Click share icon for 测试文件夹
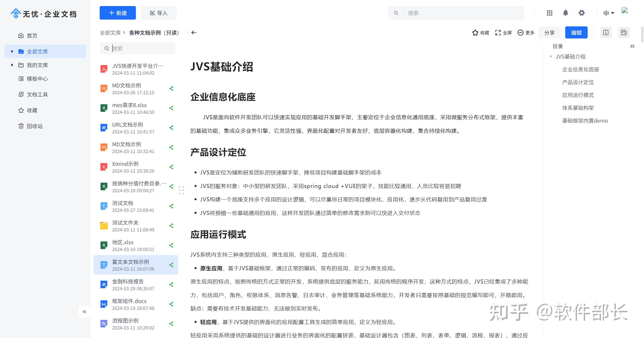Image resolution: width=644 pixels, height=338 pixels. click(x=171, y=226)
